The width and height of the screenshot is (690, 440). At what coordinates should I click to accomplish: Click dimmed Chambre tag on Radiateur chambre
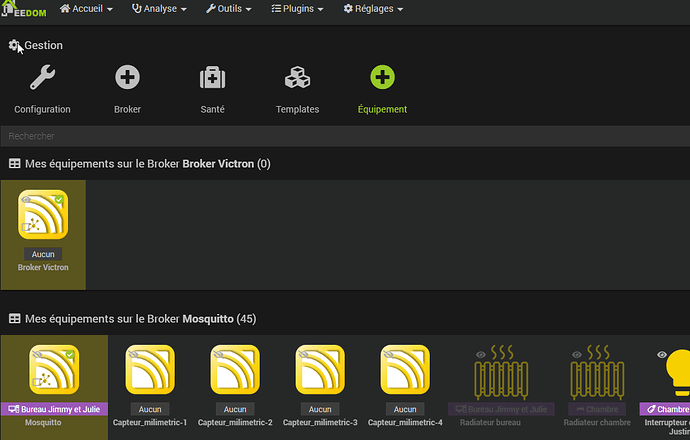click(x=597, y=409)
